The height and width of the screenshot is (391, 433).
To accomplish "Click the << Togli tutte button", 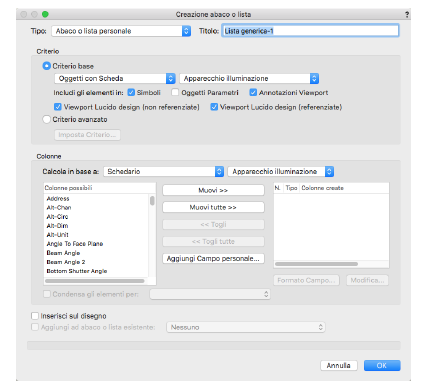I will click(x=213, y=241).
